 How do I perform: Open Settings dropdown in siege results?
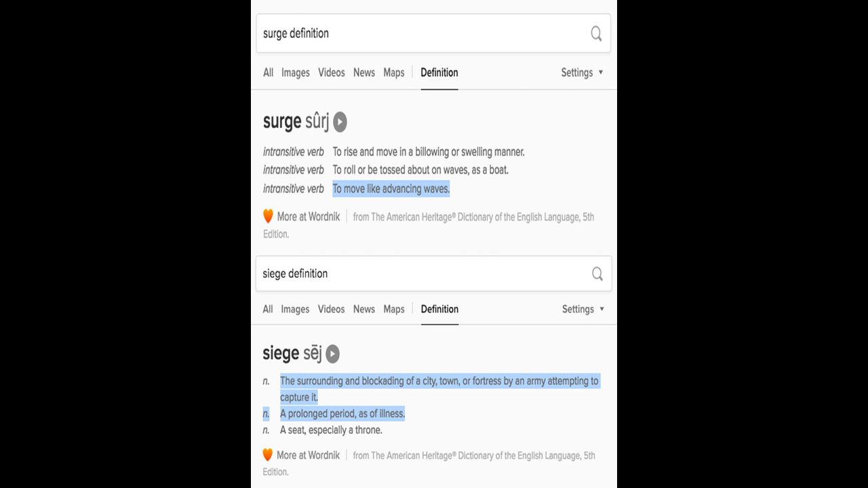click(x=583, y=309)
